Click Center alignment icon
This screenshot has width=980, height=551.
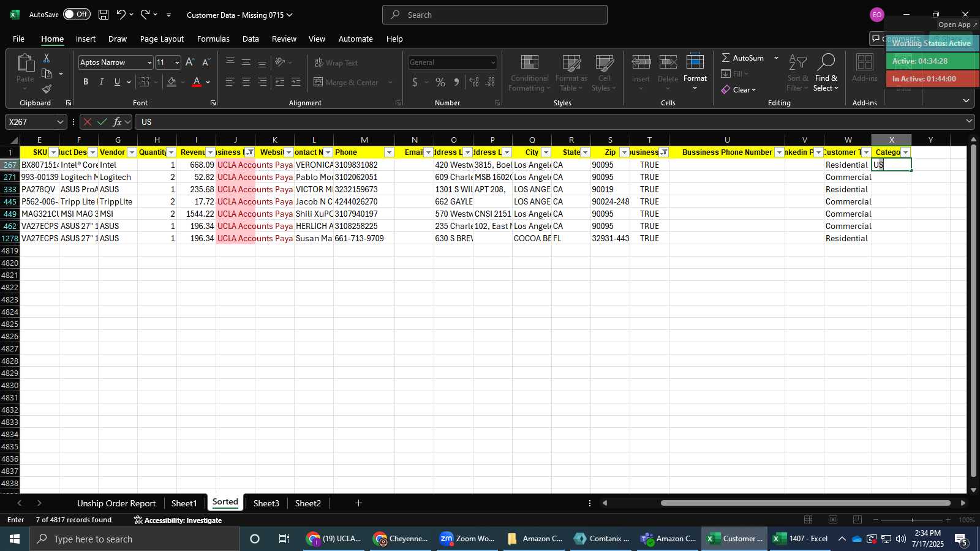pos(246,82)
